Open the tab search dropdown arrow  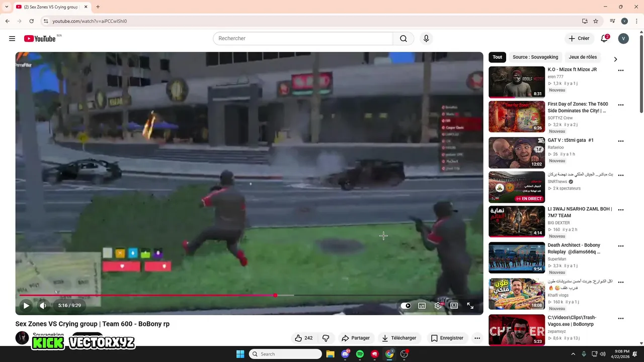point(7,7)
